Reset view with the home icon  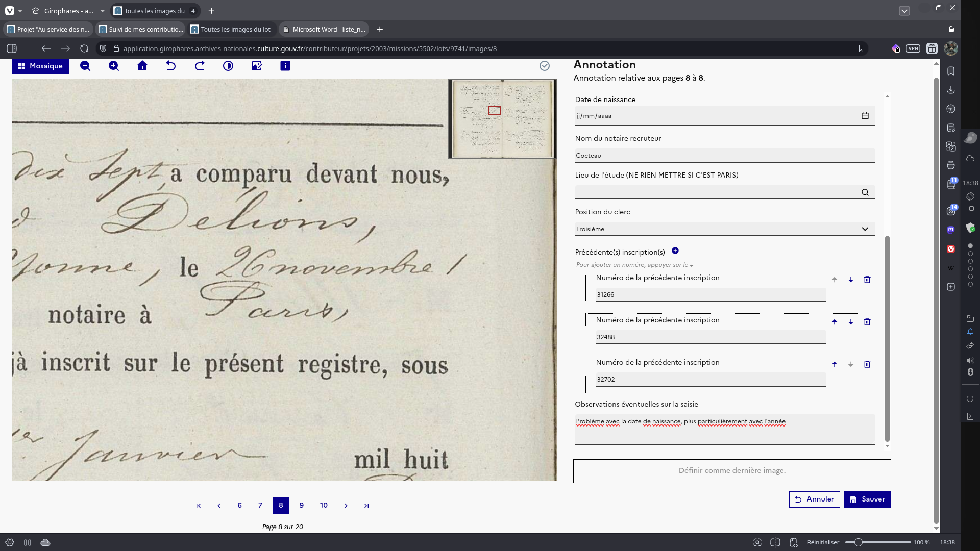(142, 66)
